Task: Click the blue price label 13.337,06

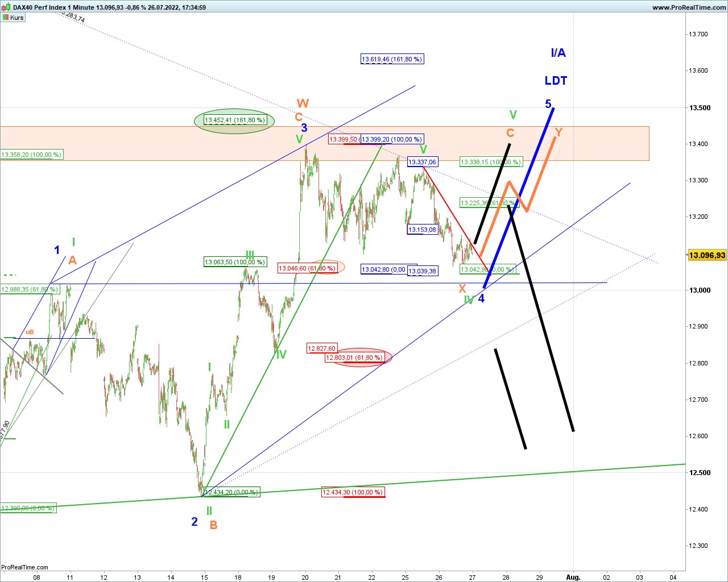Action: 423,162
